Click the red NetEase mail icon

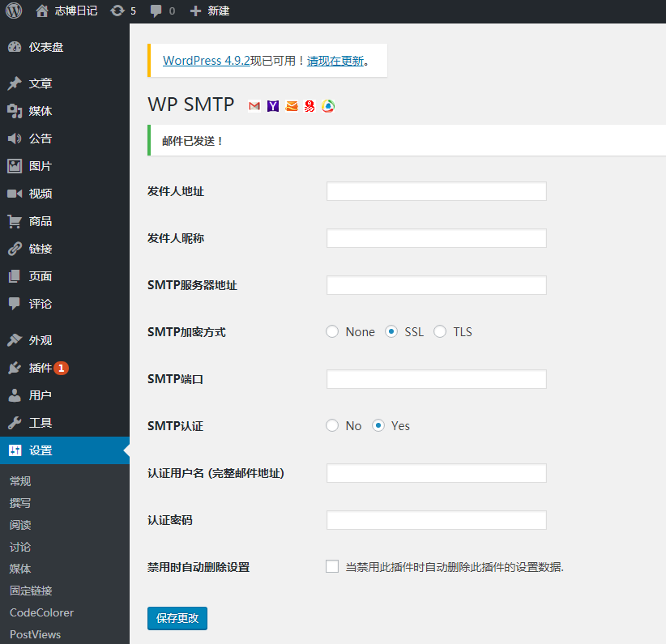coord(310,106)
